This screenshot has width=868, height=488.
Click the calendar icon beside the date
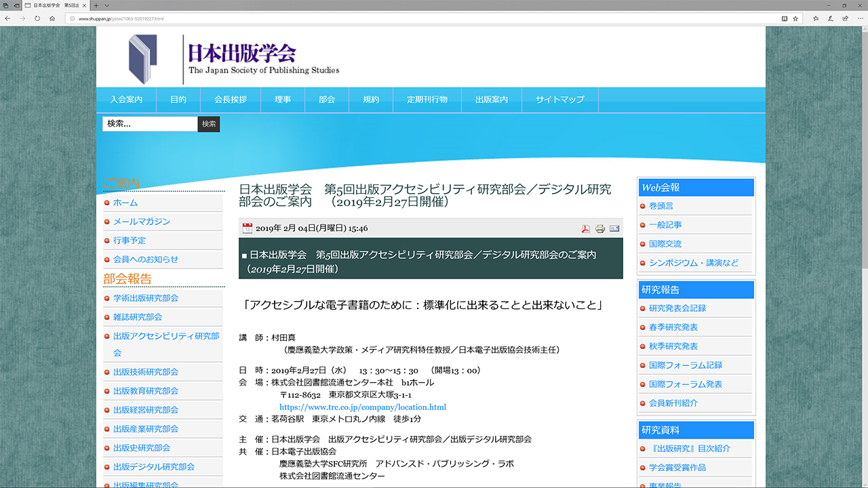coord(248,228)
